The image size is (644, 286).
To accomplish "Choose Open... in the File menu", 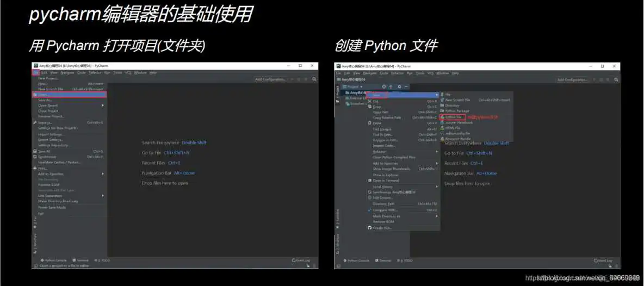I will tap(70, 95).
